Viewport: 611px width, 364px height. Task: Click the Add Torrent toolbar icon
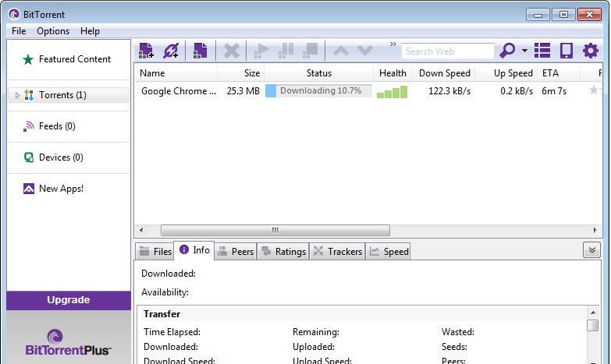pyautogui.click(x=146, y=51)
